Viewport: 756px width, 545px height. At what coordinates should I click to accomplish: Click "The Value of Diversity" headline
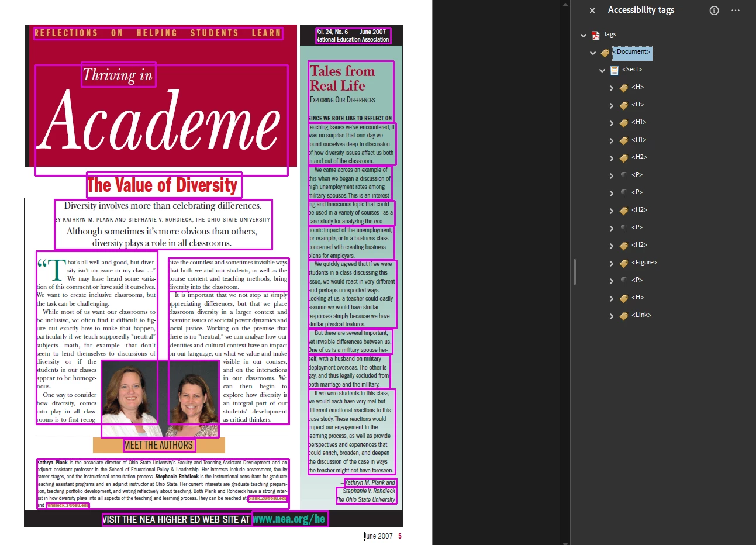coord(163,185)
